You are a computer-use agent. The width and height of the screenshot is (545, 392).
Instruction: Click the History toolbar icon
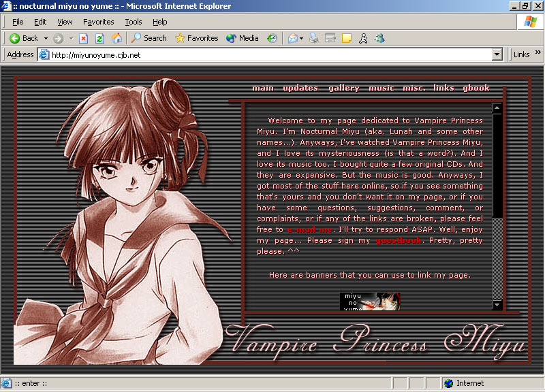[x=272, y=38]
